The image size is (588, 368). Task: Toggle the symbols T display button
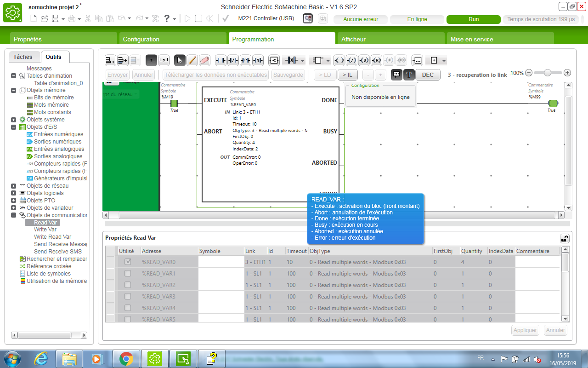[408, 75]
